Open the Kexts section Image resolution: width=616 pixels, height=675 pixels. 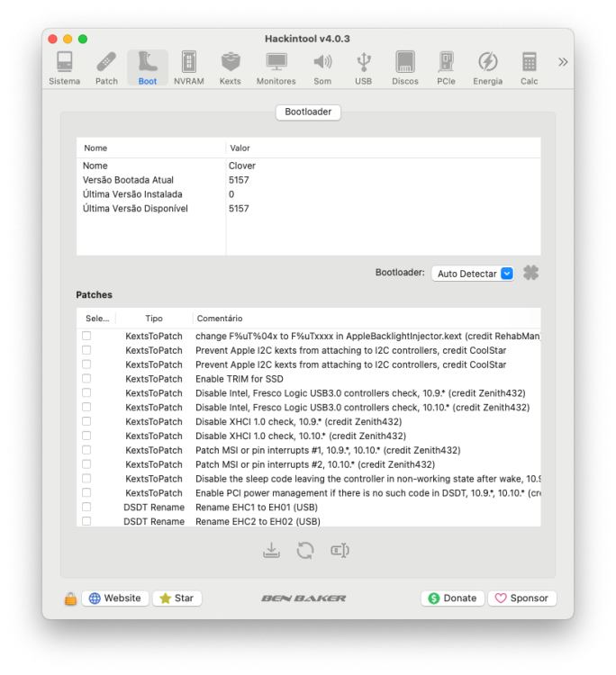pyautogui.click(x=230, y=68)
